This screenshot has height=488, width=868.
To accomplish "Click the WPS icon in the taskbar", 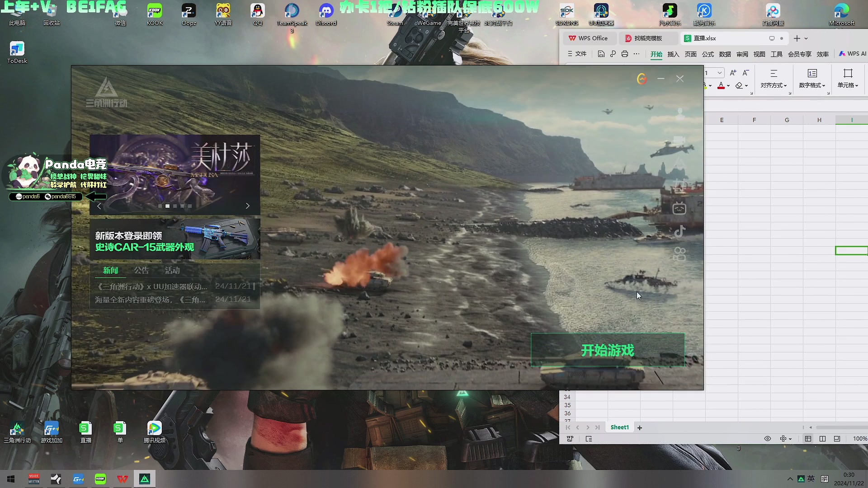I will (x=123, y=479).
